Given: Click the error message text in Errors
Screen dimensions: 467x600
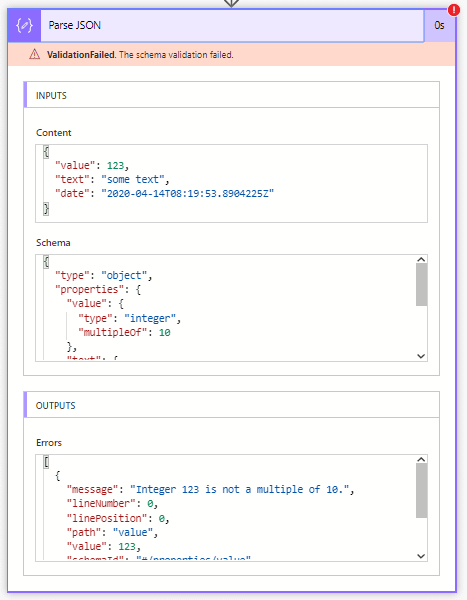Looking at the screenshot, I should (240, 489).
